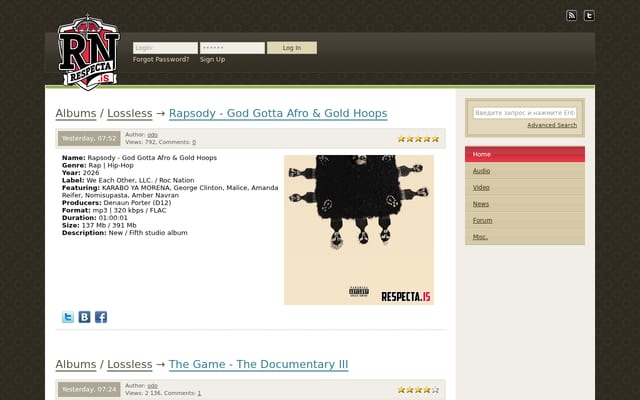Open Lossless category above Rapsody post
Screen dimensions: 640x400
[x=130, y=113]
